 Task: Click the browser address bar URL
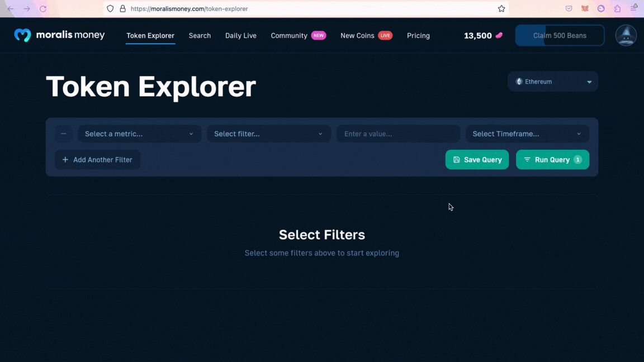click(x=190, y=8)
